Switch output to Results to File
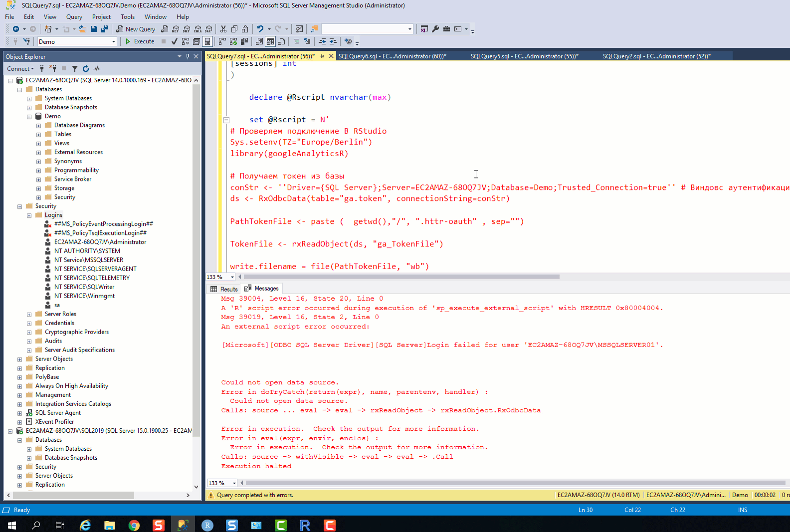Viewport: 790px width, 532px height. (x=281, y=41)
